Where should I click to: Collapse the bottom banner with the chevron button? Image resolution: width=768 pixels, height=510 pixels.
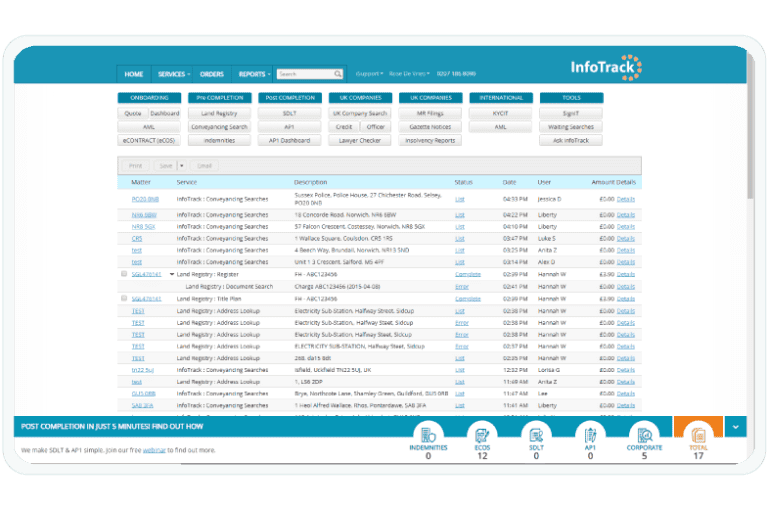pos(736,427)
